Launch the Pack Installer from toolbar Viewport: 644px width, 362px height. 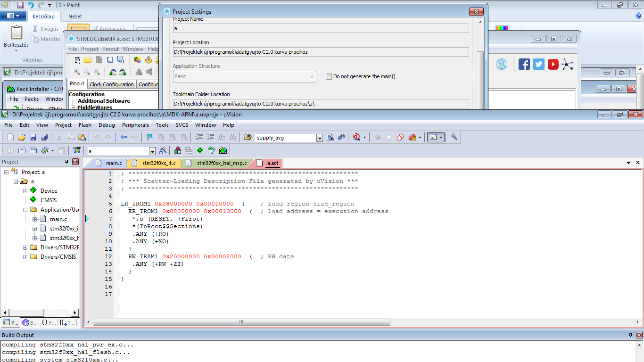pos(223,150)
